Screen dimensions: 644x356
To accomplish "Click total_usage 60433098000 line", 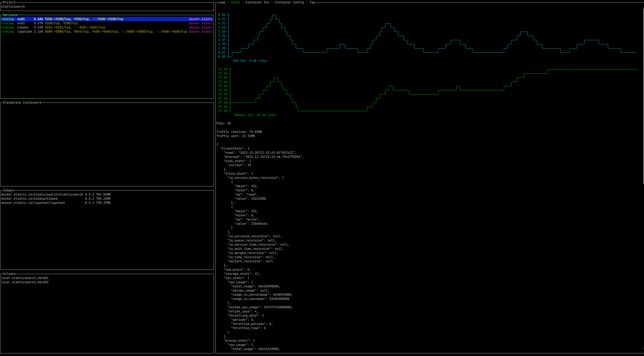I will (x=256, y=286).
